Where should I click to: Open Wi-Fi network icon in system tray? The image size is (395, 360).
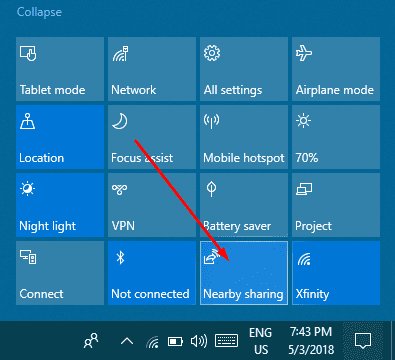[152, 342]
